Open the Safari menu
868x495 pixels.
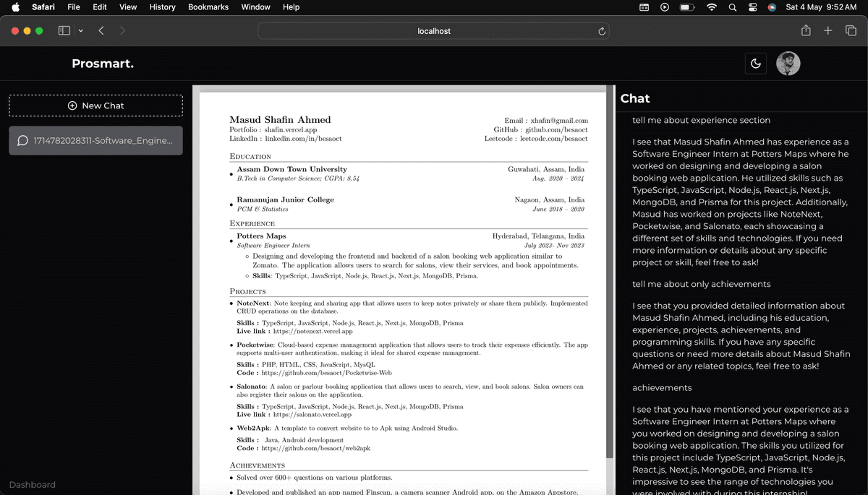click(43, 7)
